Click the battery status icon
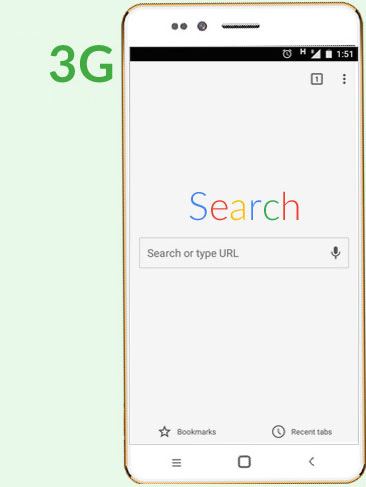Viewport: 366px width, 487px height. point(329,54)
